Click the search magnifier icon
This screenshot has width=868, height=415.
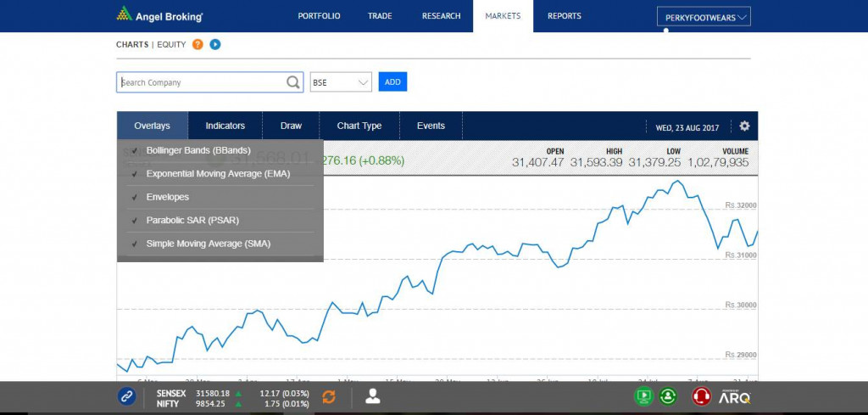(293, 82)
